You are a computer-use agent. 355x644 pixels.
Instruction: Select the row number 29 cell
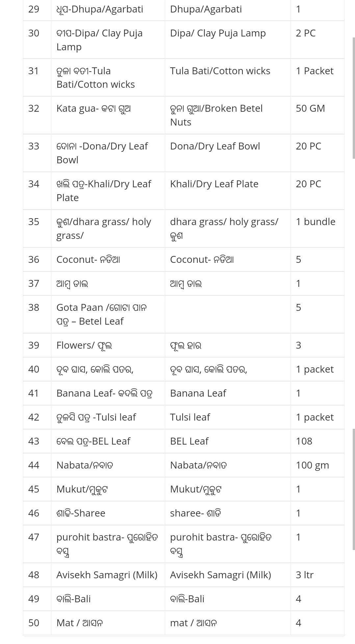(x=34, y=9)
